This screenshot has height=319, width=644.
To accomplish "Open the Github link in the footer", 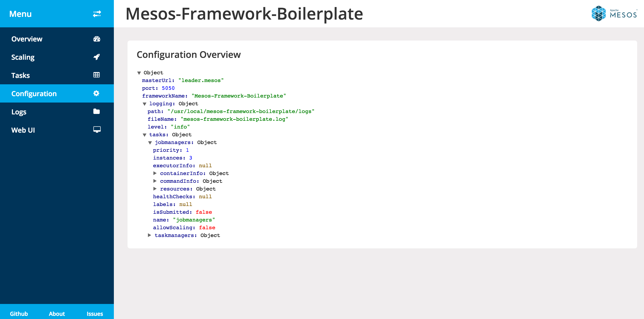I will 19,314.
